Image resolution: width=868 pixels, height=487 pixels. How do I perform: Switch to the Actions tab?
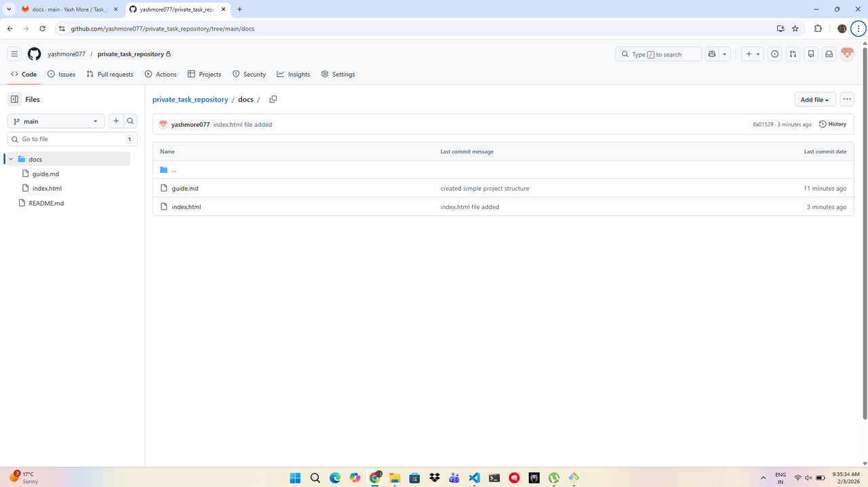pos(161,74)
